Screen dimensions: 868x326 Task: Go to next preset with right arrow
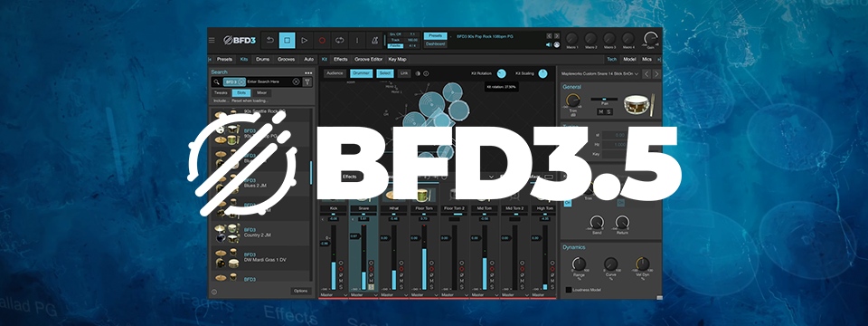[557, 35]
